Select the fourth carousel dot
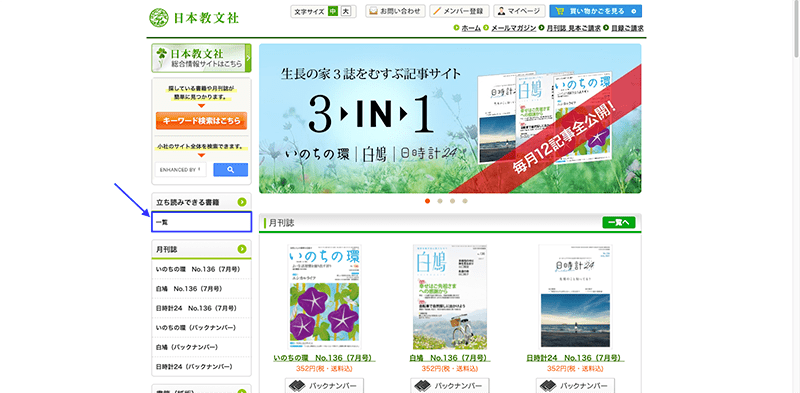This screenshot has width=800, height=393. [465, 201]
